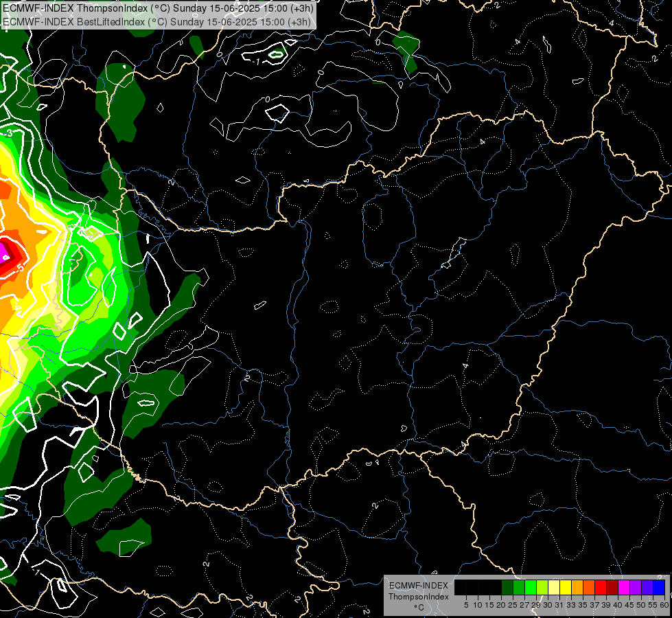Pick the lime 29–30 legend swatch
Viewport: 672px width, 618px height.
pyautogui.click(x=542, y=587)
